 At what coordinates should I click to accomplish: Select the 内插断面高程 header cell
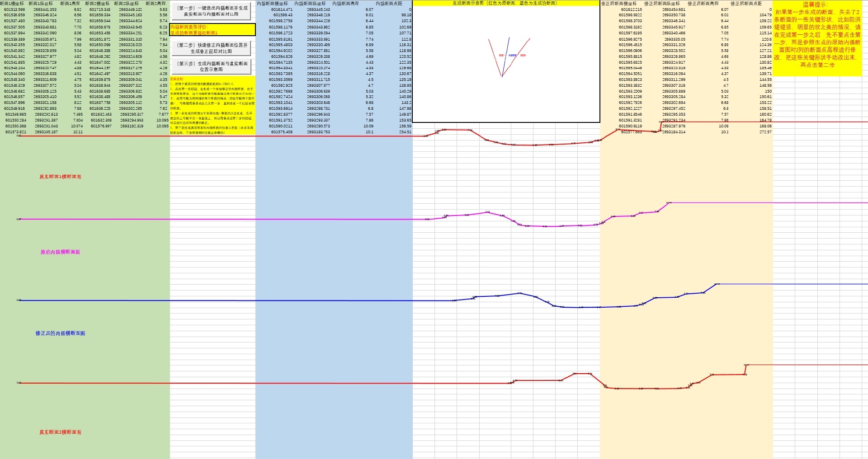click(346, 3)
